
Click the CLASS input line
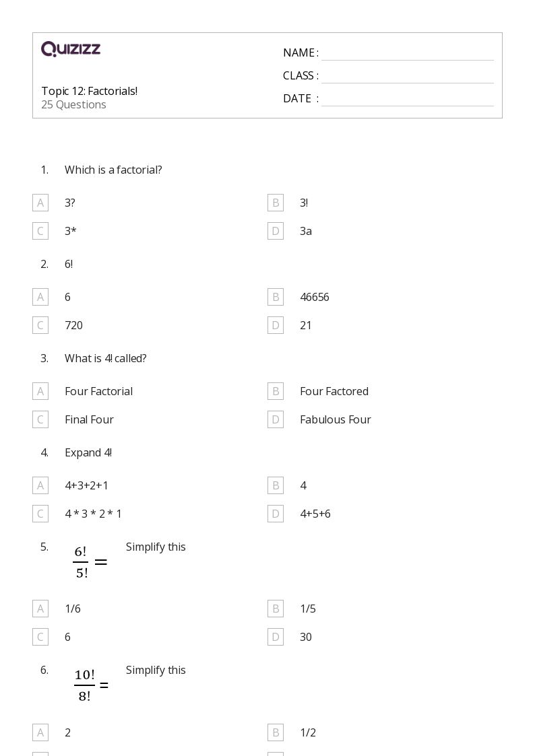pos(407,76)
